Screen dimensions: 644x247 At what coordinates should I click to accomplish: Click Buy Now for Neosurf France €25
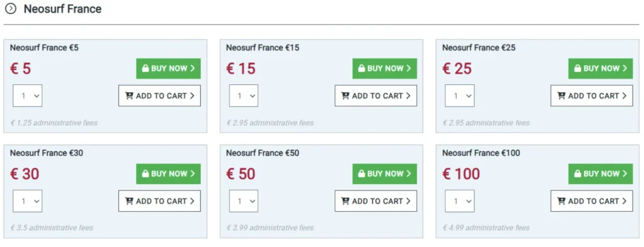pyautogui.click(x=601, y=69)
